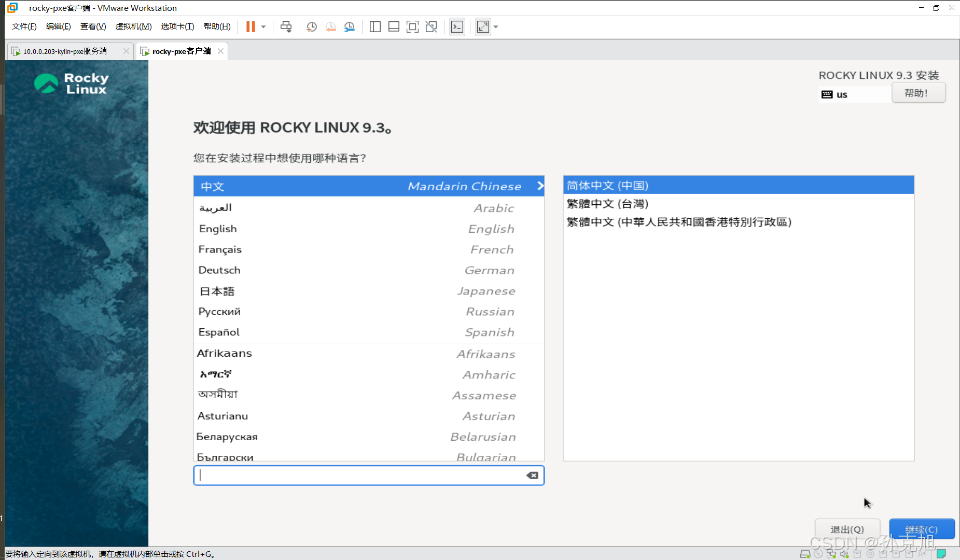Click the Rocky Linux logo
This screenshot has width=960, height=560.
click(x=72, y=83)
